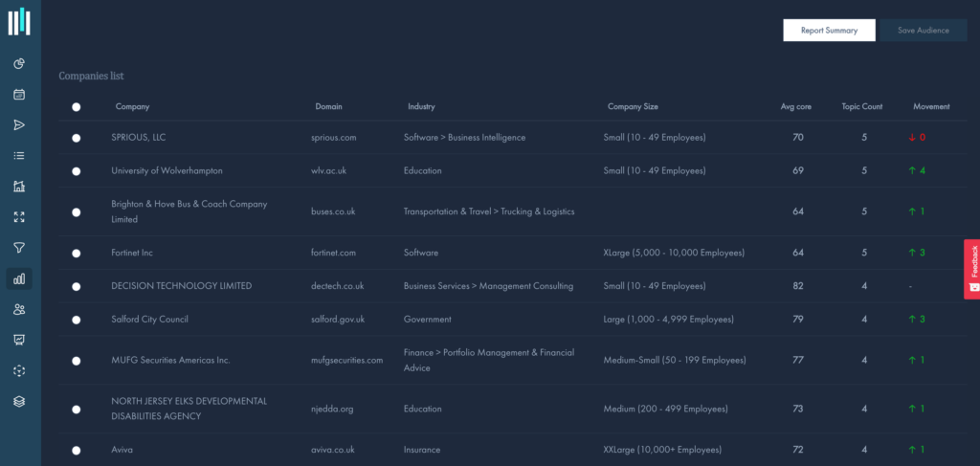
Task: Select the Fortinet Inc row radio
Action: click(x=77, y=254)
